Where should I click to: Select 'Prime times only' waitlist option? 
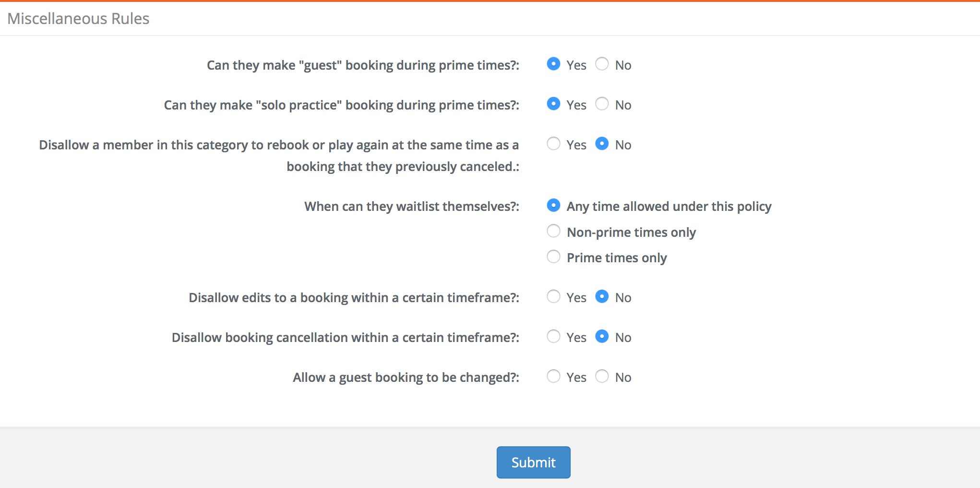[x=553, y=256]
